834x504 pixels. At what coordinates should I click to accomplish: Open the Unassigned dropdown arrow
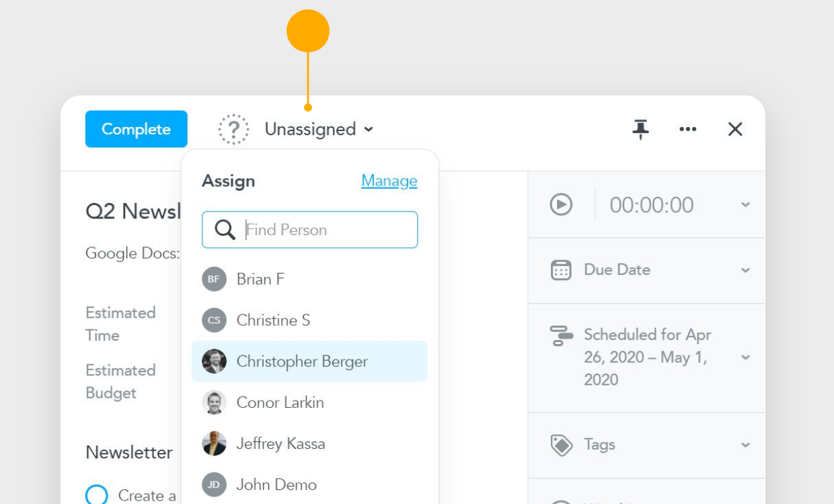369,130
